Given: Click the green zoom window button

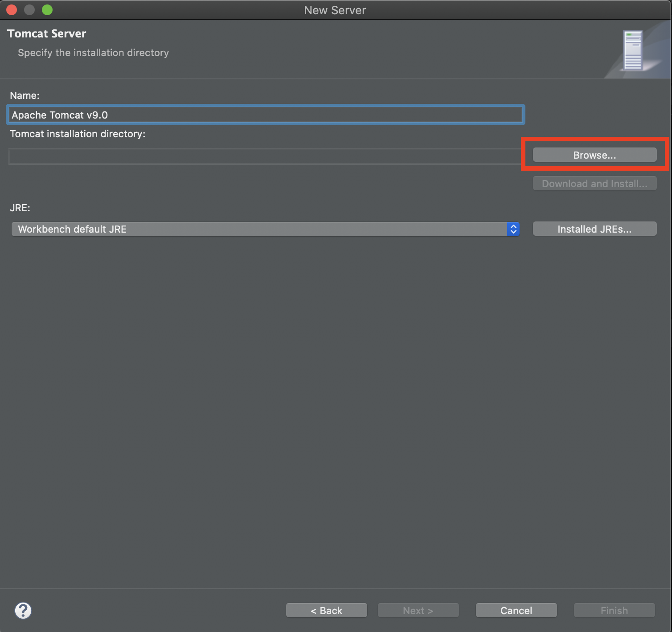Looking at the screenshot, I should 47,10.
